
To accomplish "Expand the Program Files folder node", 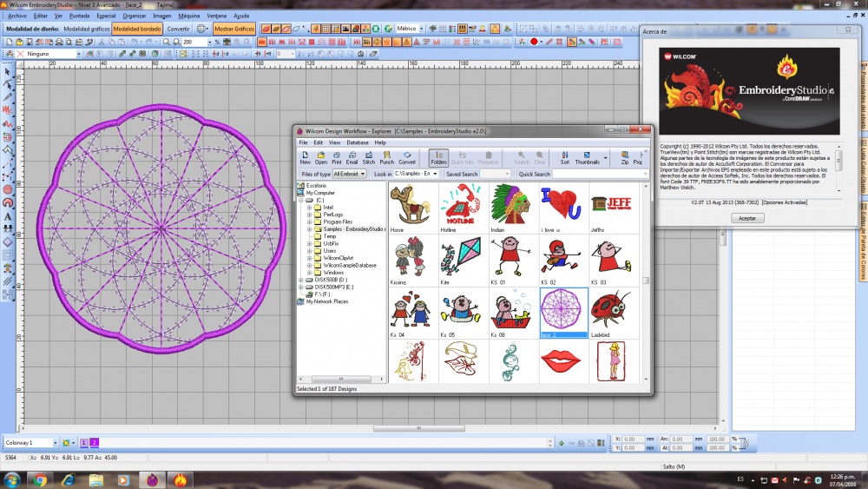I will tap(309, 221).
